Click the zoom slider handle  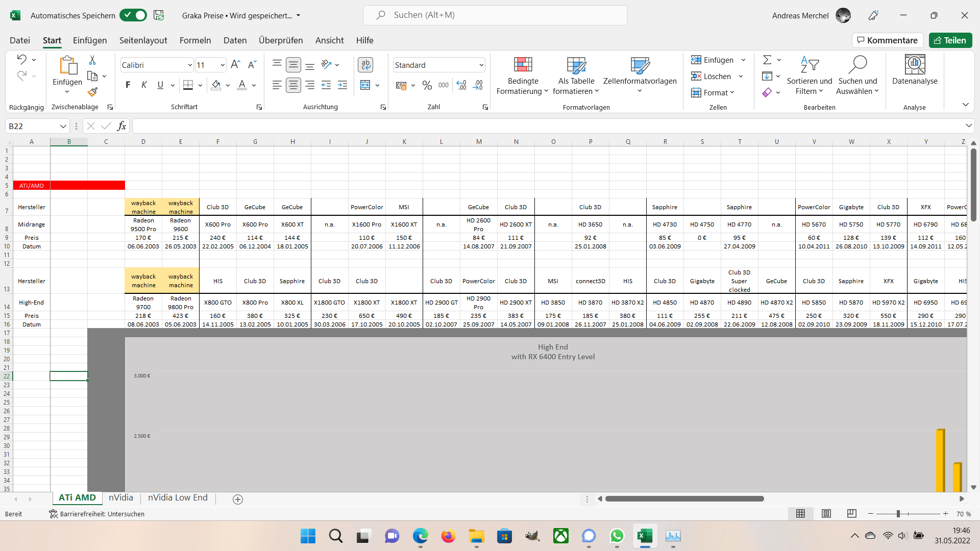coord(898,514)
